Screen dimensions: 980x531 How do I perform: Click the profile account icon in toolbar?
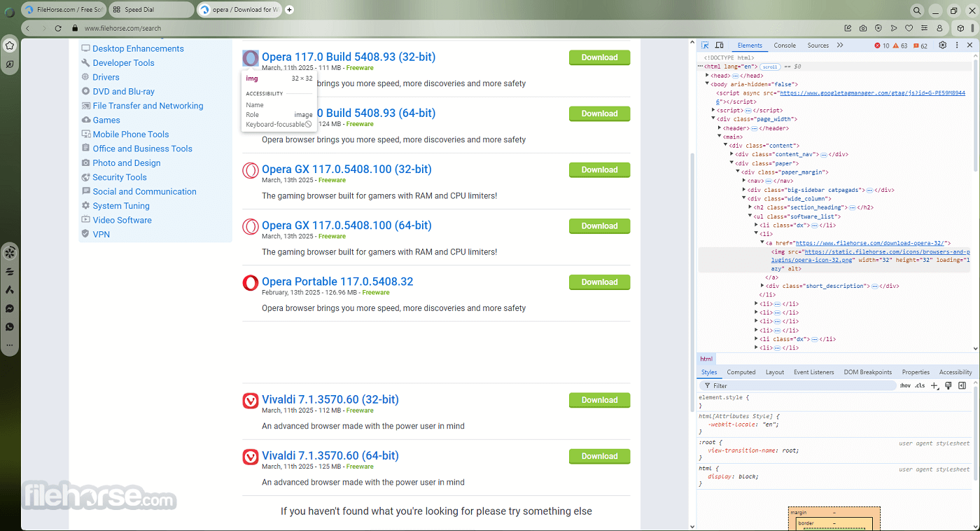pos(940,28)
